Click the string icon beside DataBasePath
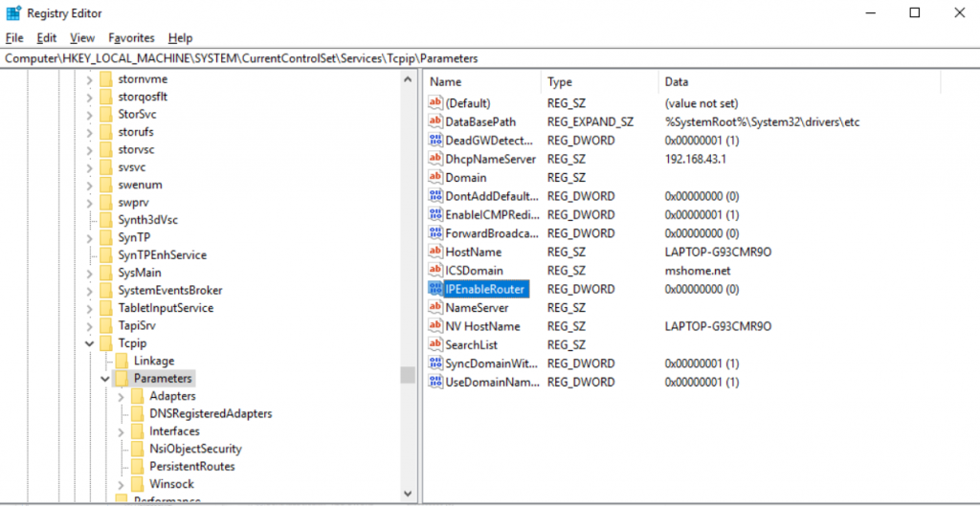The width and height of the screenshot is (980, 506). click(435, 121)
